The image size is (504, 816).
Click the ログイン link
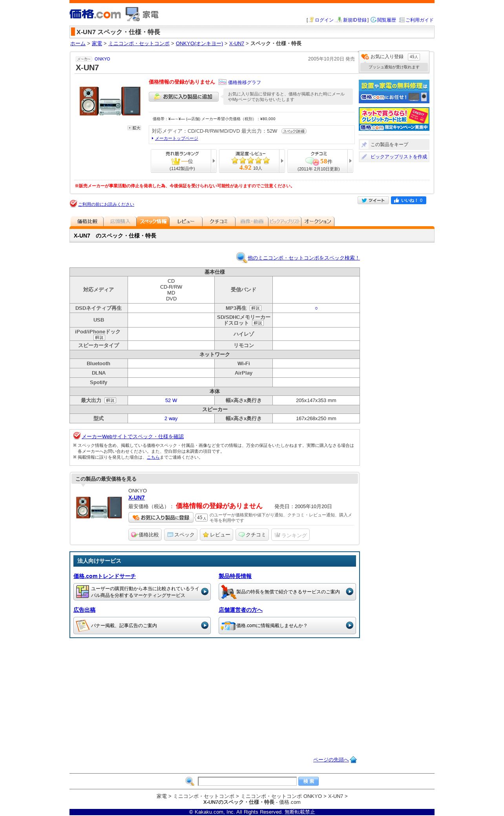[324, 20]
